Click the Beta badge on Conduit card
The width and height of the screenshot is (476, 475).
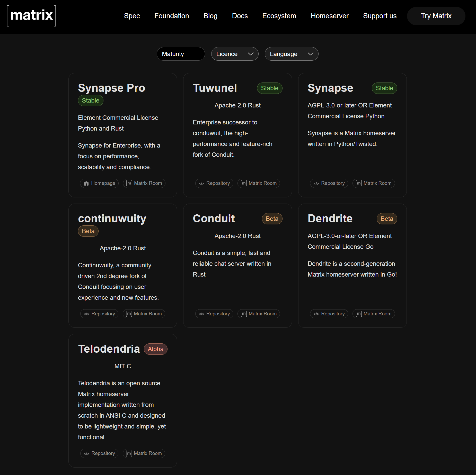click(x=272, y=219)
